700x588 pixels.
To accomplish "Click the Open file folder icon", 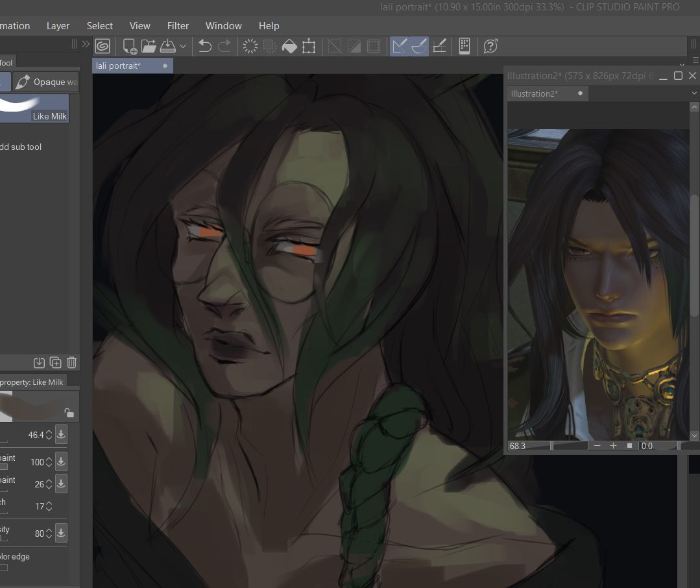I will pyautogui.click(x=149, y=46).
